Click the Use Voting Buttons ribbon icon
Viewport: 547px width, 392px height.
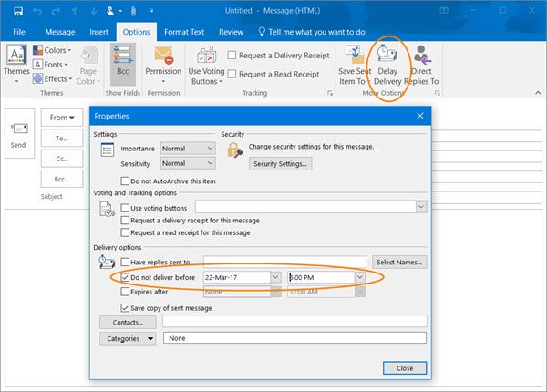coord(205,57)
